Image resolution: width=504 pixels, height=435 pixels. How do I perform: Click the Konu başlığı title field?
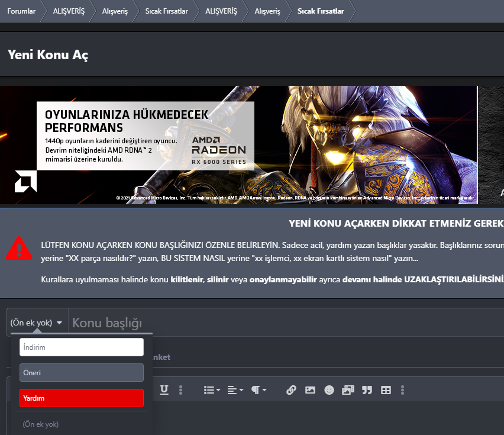point(286,323)
